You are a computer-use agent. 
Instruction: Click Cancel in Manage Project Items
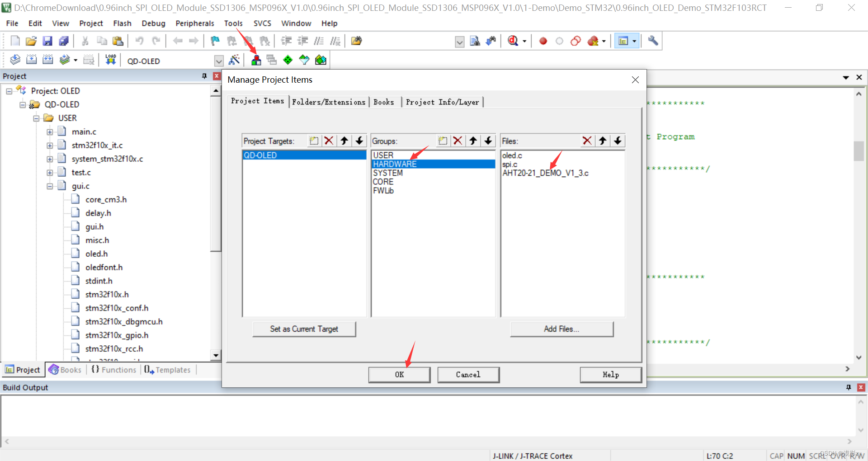[x=468, y=375]
